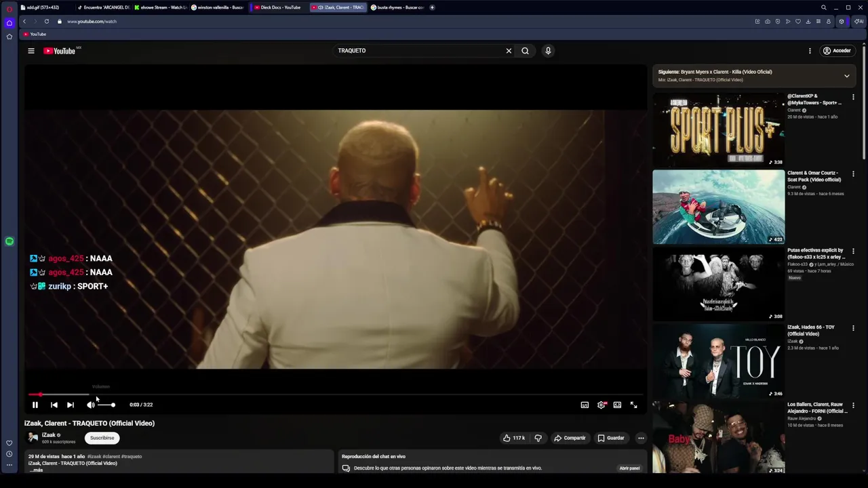Open options for Scat Pack recommendation

point(853,174)
